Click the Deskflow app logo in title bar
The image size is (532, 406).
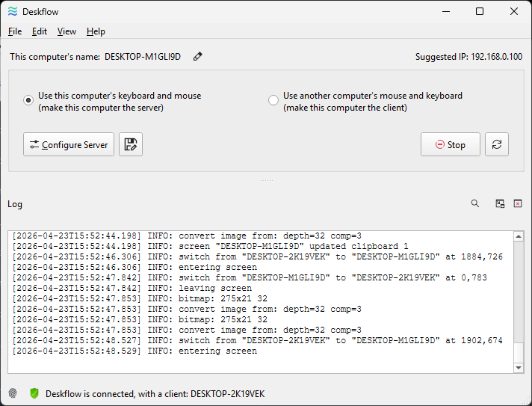coord(13,11)
